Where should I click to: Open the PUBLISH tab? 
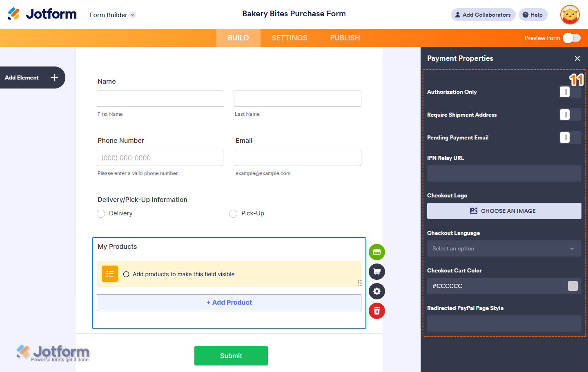pos(345,38)
